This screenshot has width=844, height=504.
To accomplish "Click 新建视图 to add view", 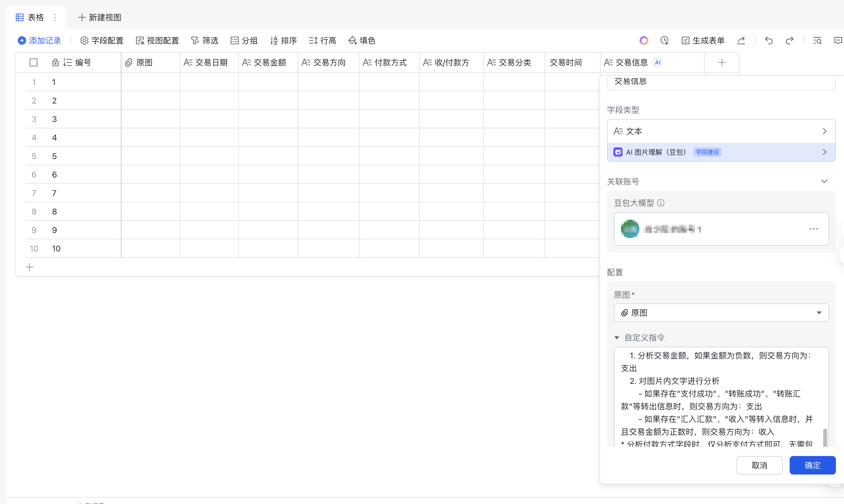I will [x=100, y=17].
